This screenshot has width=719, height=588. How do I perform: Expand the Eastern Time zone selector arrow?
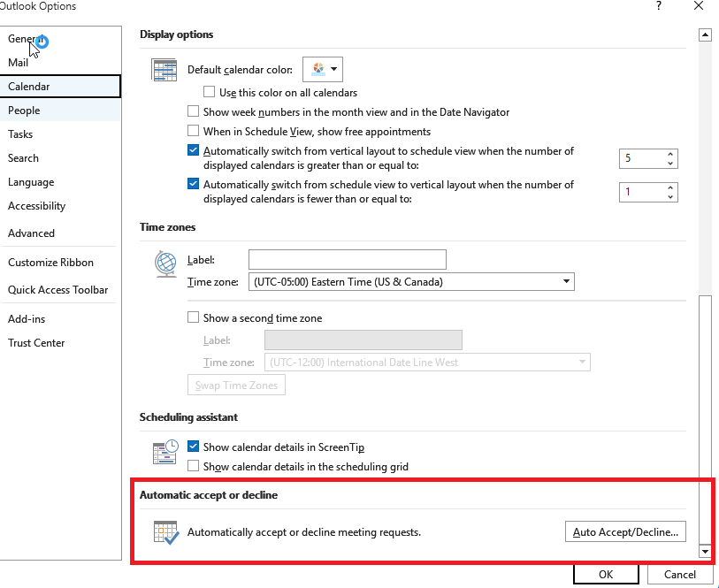[x=566, y=280]
